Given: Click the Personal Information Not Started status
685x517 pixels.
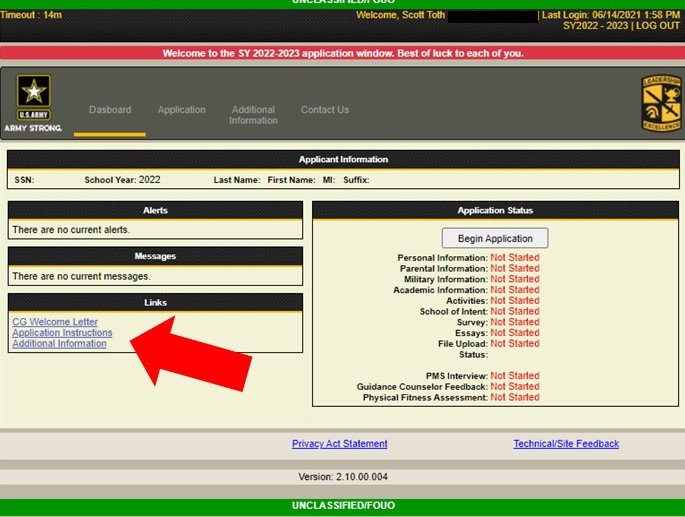Looking at the screenshot, I should 514,258.
